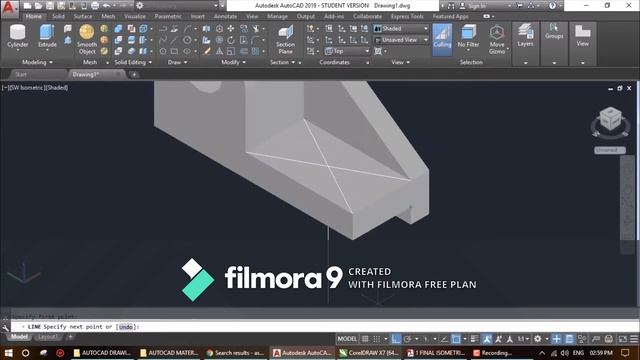
Task: Click the Unnamed UCS dropdown under ViewCube
Action: 609,150
